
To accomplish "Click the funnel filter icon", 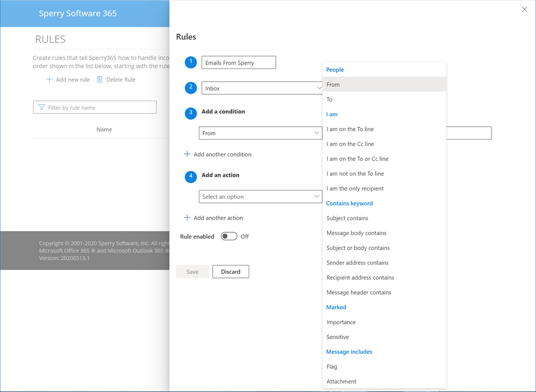I will point(41,107).
